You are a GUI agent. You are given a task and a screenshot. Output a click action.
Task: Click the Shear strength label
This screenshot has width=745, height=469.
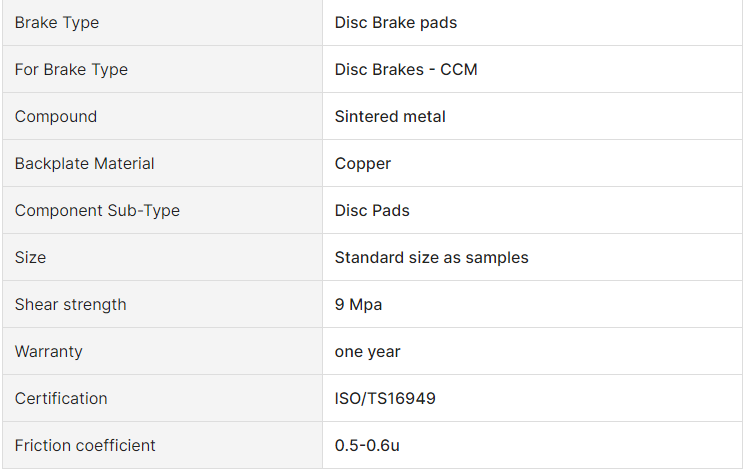[x=71, y=305]
